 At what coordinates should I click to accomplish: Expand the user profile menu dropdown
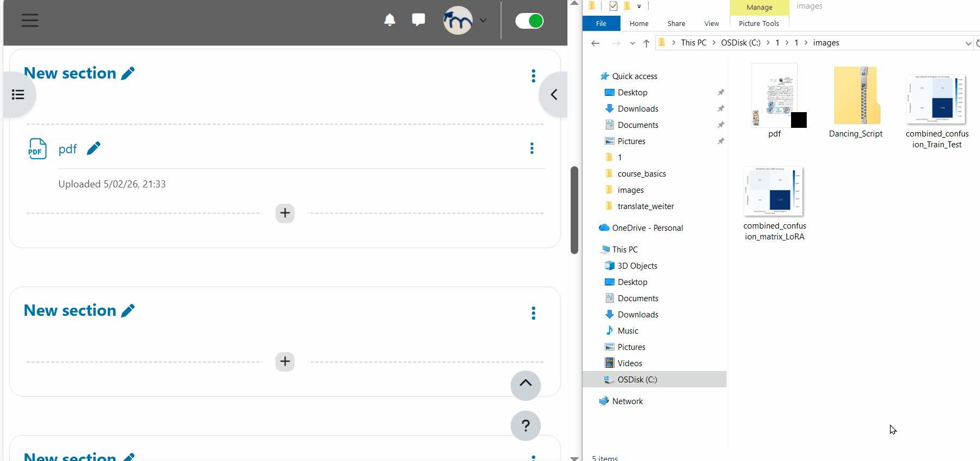coord(483,21)
